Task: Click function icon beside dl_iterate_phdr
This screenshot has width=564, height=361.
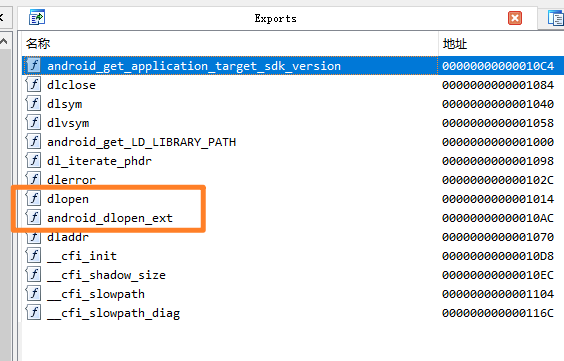Action: click(x=33, y=160)
